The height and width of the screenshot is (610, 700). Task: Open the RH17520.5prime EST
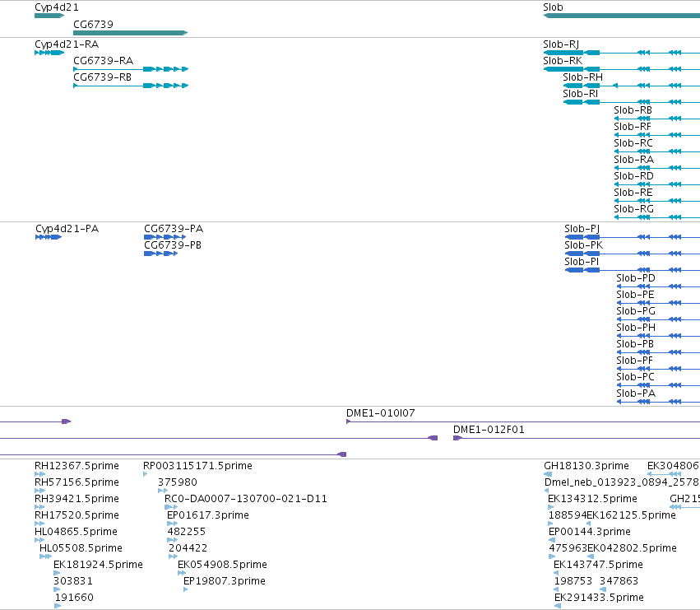(39, 524)
